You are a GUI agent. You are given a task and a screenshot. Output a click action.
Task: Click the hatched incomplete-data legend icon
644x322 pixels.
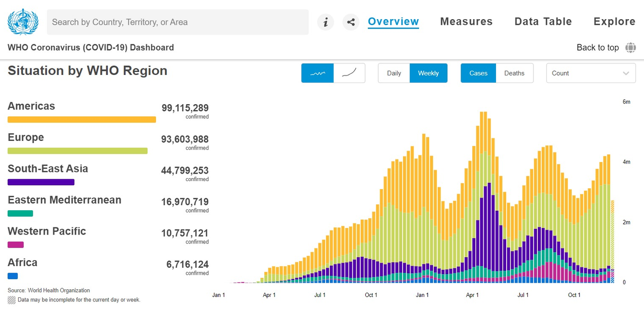point(12,299)
